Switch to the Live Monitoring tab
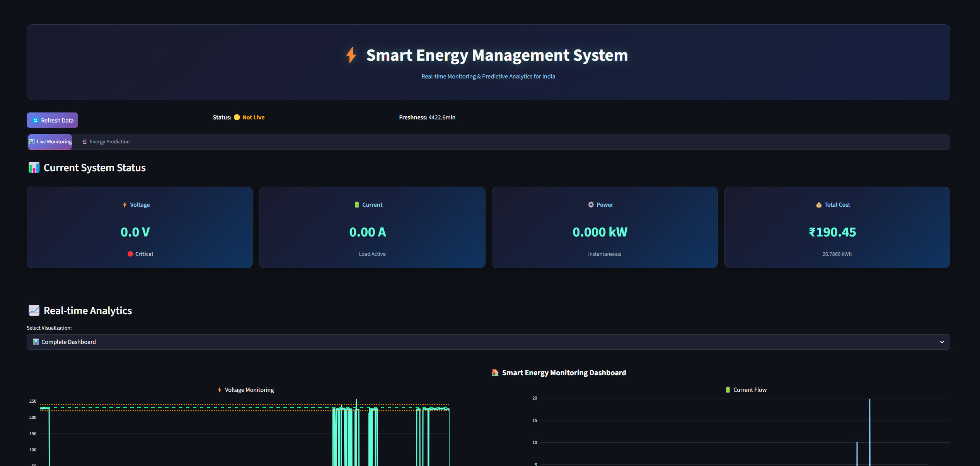 pyautogui.click(x=50, y=142)
